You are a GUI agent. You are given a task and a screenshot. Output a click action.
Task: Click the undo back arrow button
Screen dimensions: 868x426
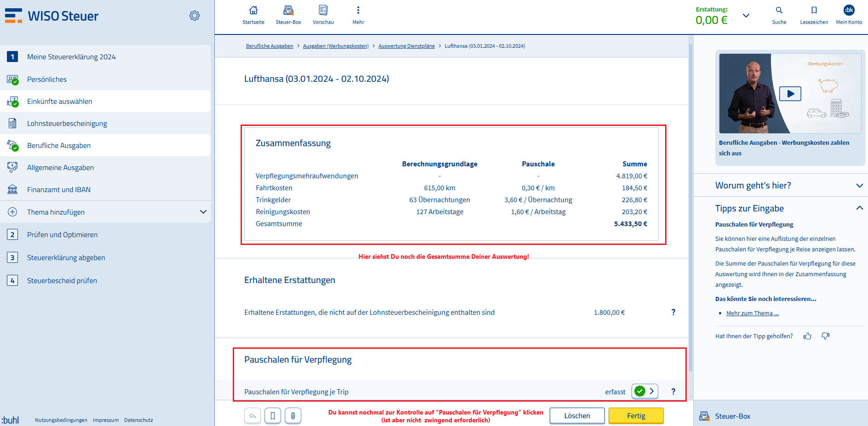click(x=253, y=416)
